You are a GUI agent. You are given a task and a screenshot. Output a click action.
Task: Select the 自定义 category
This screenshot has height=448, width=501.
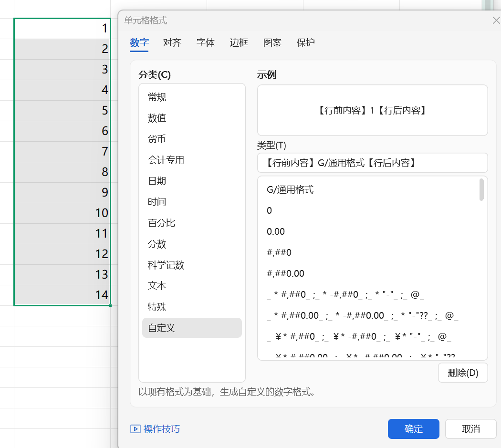[x=162, y=328]
